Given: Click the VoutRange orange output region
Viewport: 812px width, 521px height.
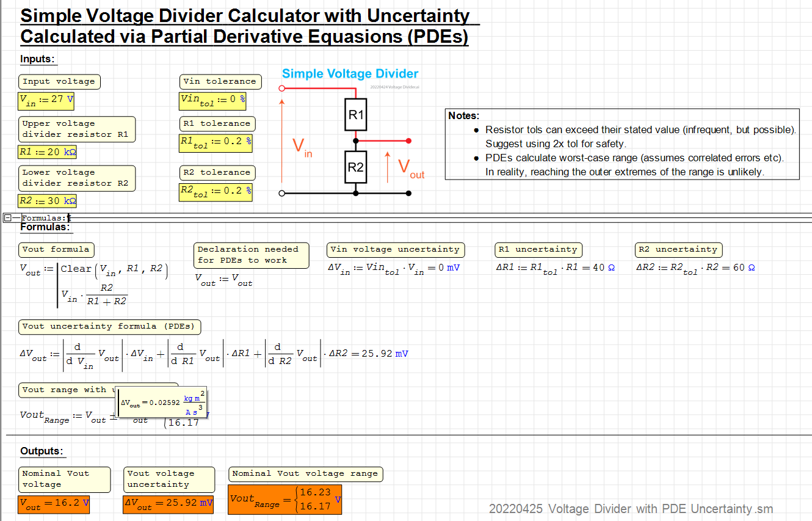Looking at the screenshot, I should point(285,500).
